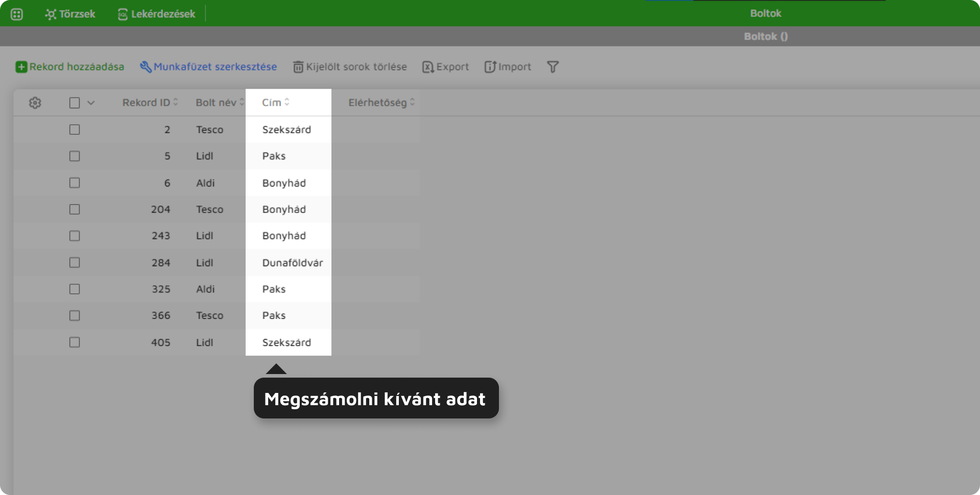Select Szekszárd cell in row 405
The width and height of the screenshot is (980, 495).
[x=286, y=342]
